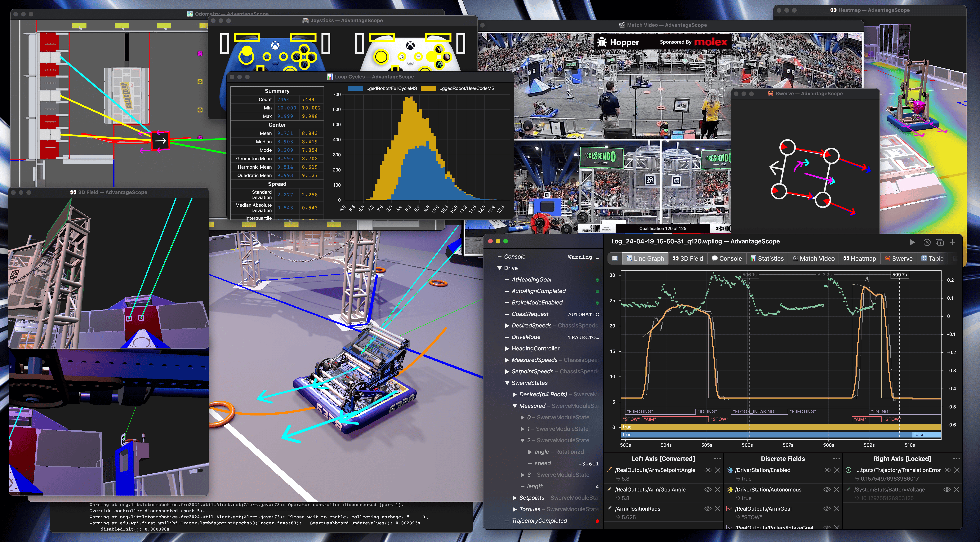Click the circled X close-tab icon
Image resolution: width=980 pixels, height=542 pixels.
click(x=927, y=242)
